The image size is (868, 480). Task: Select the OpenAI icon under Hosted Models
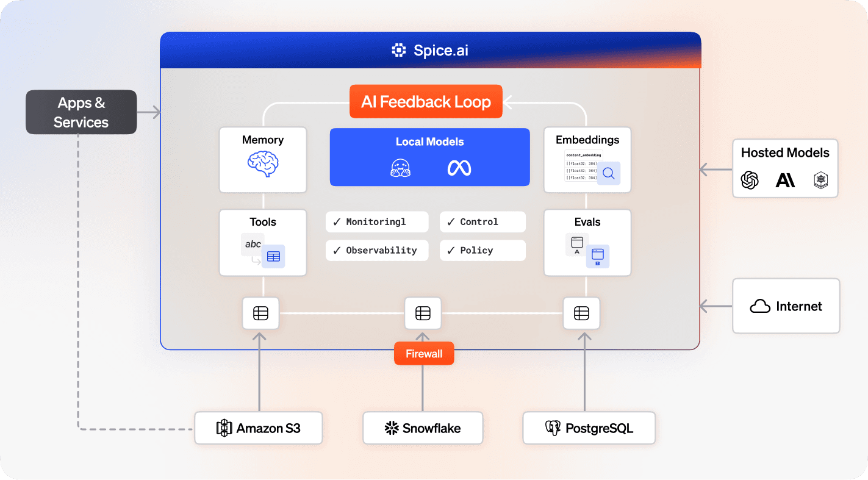750,181
